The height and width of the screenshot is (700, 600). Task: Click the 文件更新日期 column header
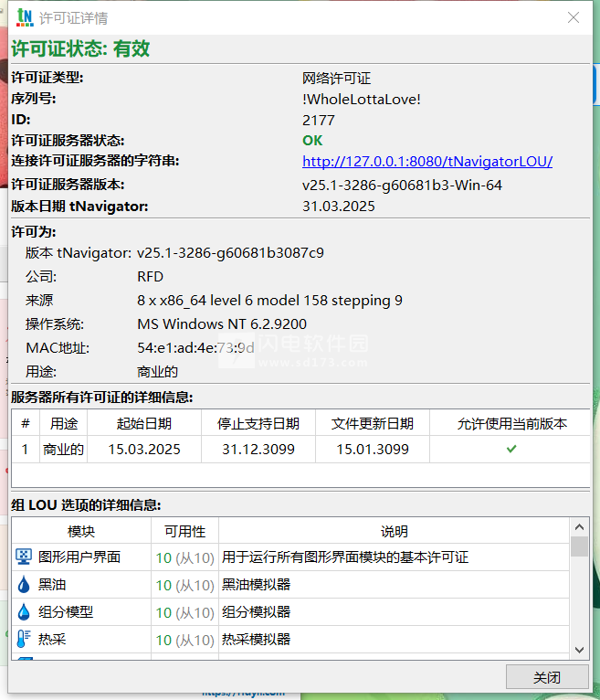[373, 423]
